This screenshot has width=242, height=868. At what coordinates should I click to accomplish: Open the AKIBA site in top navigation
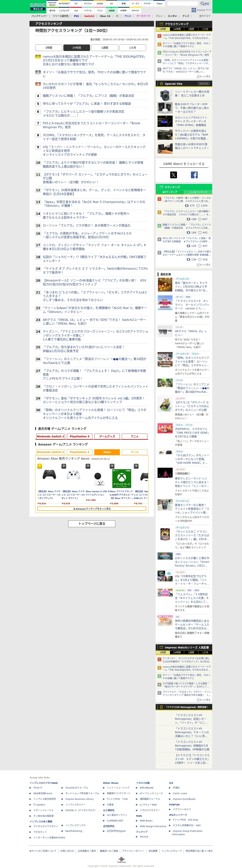point(100,4)
